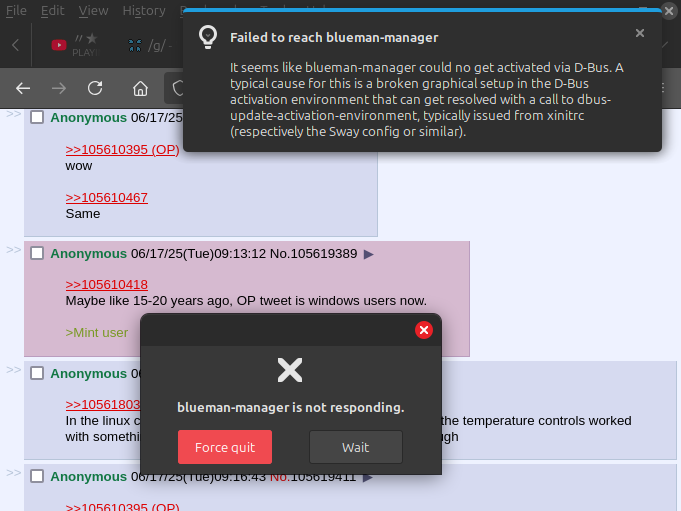Image resolution: width=681 pixels, height=511 pixels.
Task: Click the browser forward arrow
Action: [x=59, y=89]
